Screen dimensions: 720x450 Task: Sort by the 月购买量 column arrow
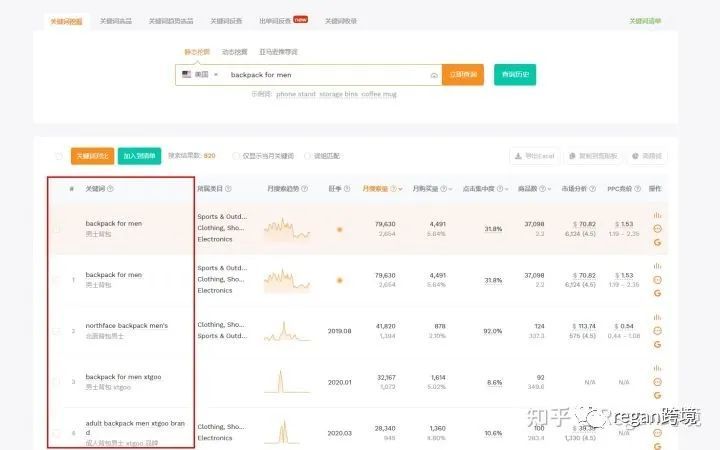coord(450,189)
